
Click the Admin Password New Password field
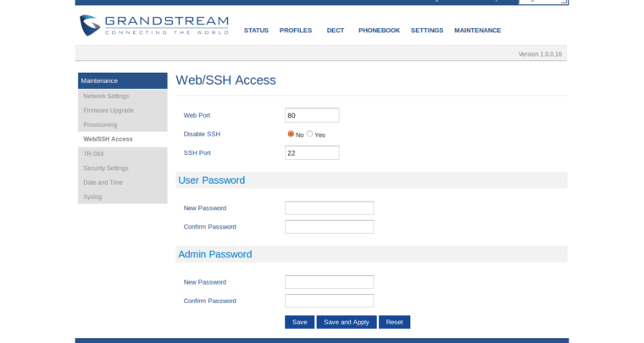coord(329,282)
